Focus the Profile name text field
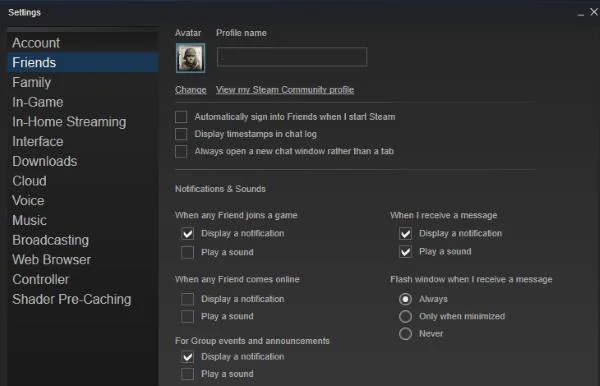The image size is (600, 386). [x=292, y=57]
